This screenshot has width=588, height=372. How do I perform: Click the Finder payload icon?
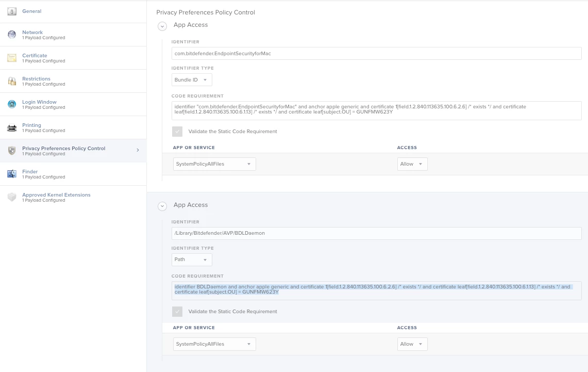[x=12, y=174]
